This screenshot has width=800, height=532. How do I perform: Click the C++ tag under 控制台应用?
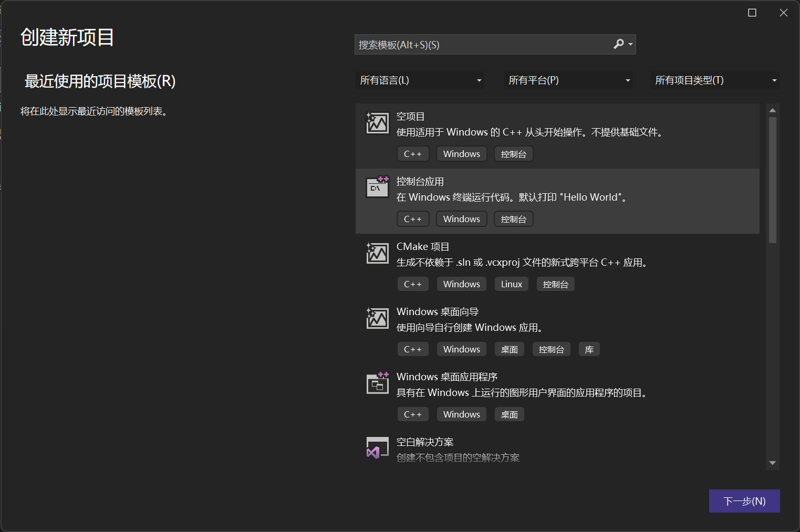pyautogui.click(x=413, y=219)
